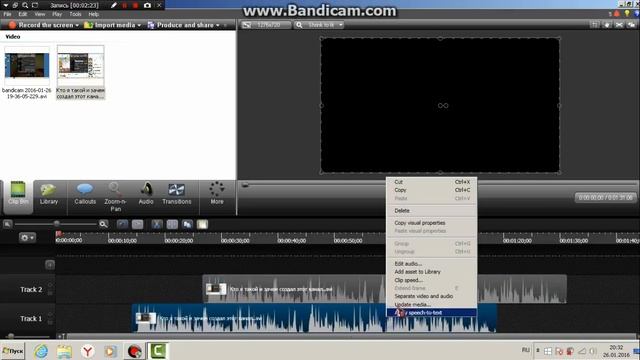Screen dimensions: 640x360
Task: Select the second clip bin video thumbnail
Action: click(81, 66)
